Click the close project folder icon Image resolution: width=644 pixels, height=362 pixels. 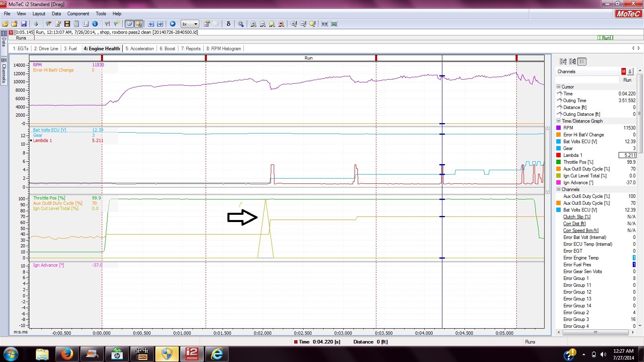14,24
